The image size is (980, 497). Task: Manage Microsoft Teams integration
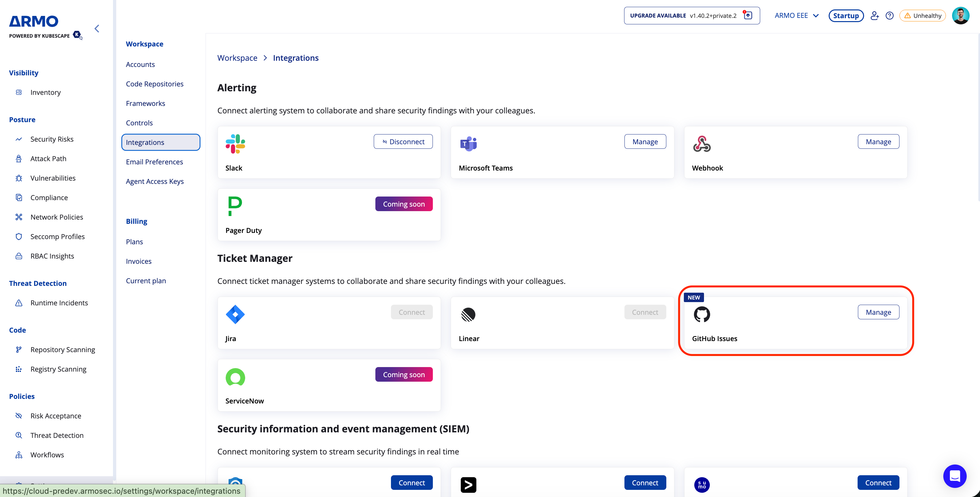click(645, 142)
